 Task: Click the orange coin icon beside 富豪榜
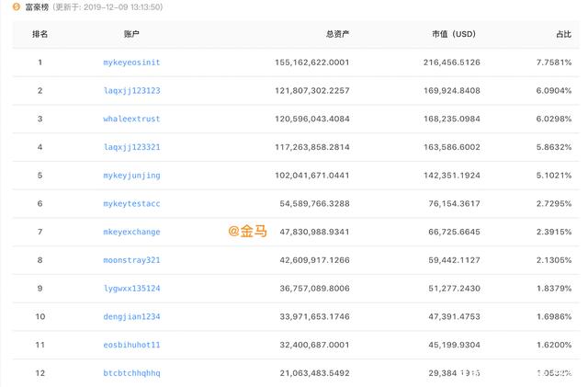pos(17,6)
